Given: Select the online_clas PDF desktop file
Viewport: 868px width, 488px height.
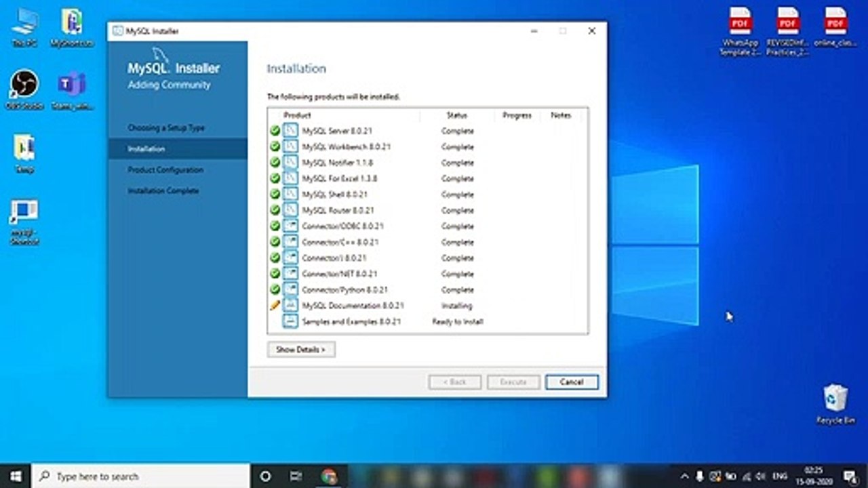Looking at the screenshot, I should click(x=835, y=27).
